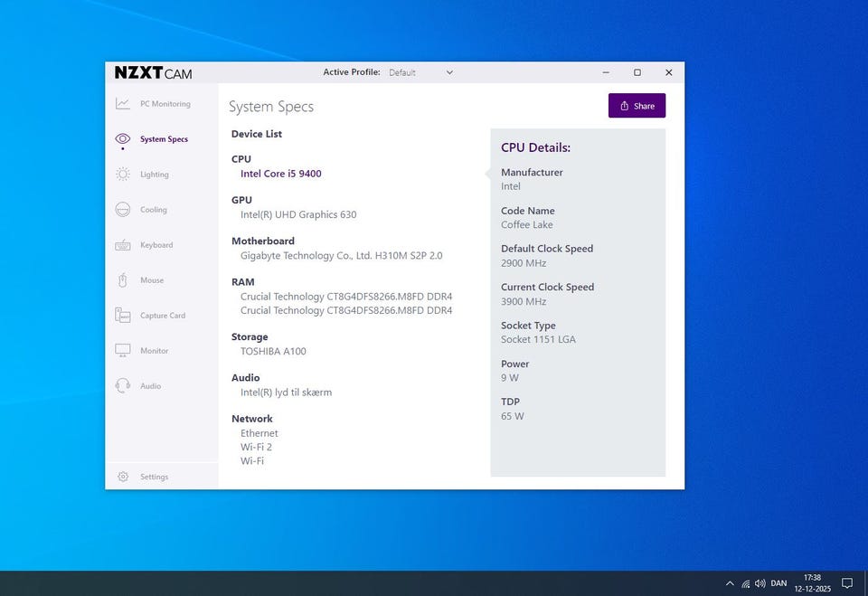868x596 pixels.
Task: Click 9 W power value
Action: [510, 378]
